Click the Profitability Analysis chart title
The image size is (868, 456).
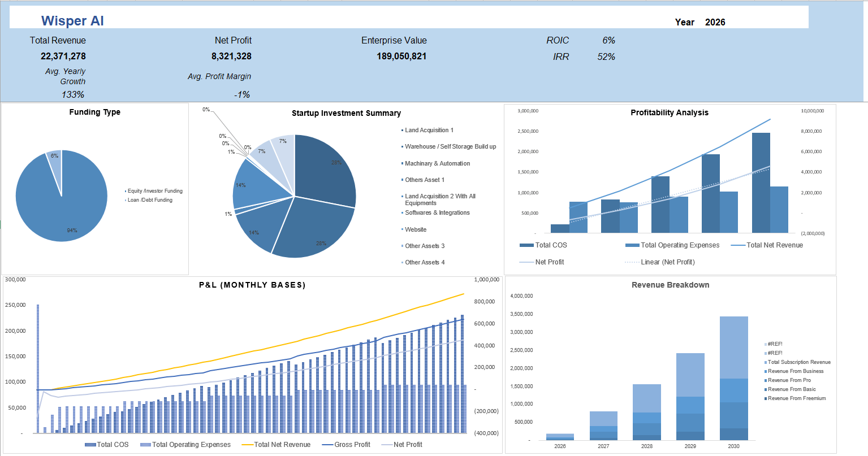click(x=670, y=112)
